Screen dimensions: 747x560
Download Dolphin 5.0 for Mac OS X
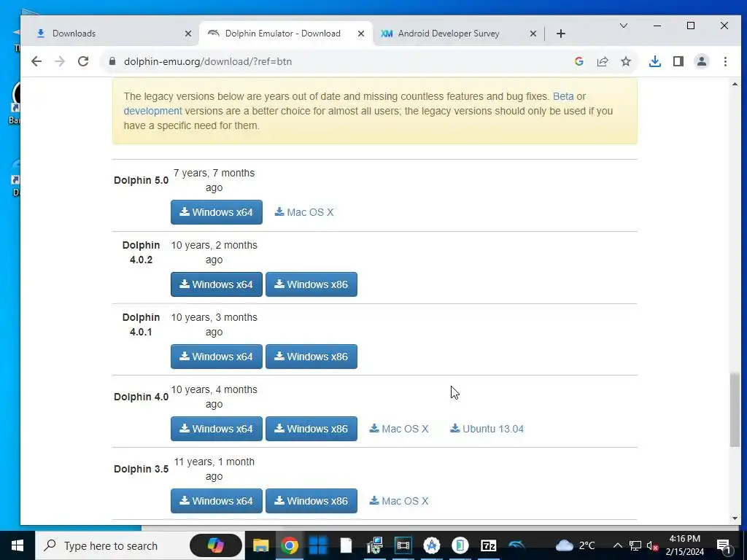(304, 212)
